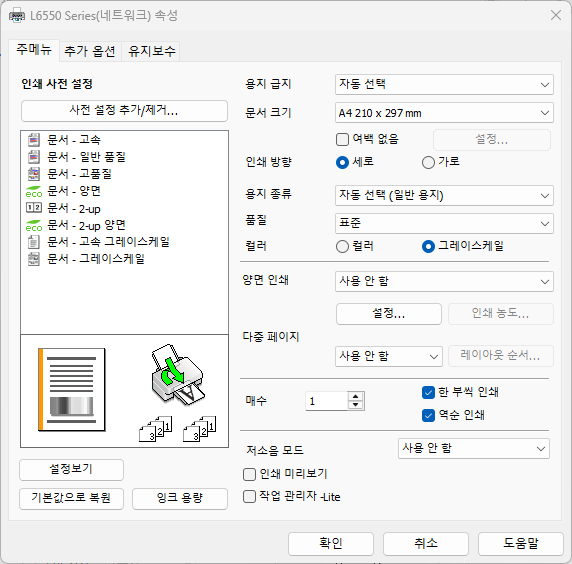Viewport: 572px width, 564px height.
Task: Click the right reverse-order pages icon in preview
Action: coord(200,429)
